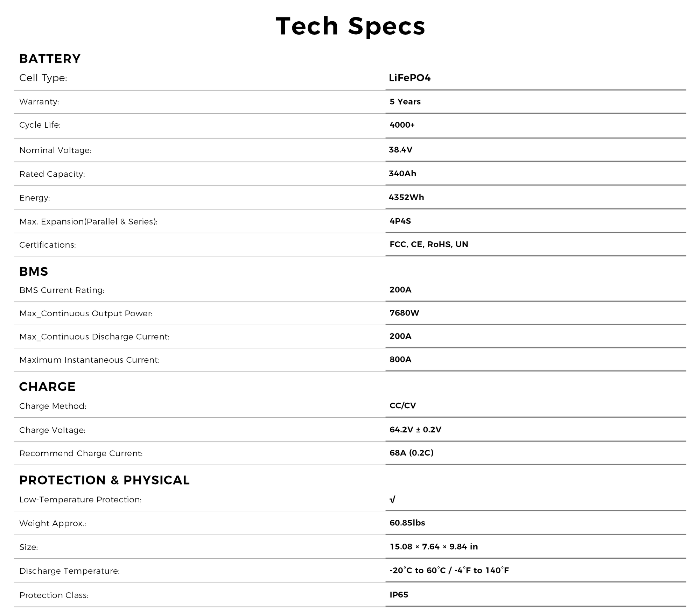
Task: Select the LiFePO4 cell type value
Action: coord(409,78)
